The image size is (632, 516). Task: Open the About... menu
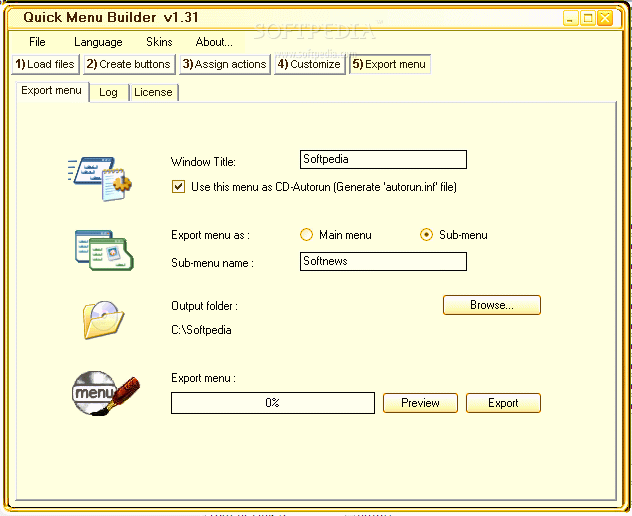pyautogui.click(x=214, y=42)
